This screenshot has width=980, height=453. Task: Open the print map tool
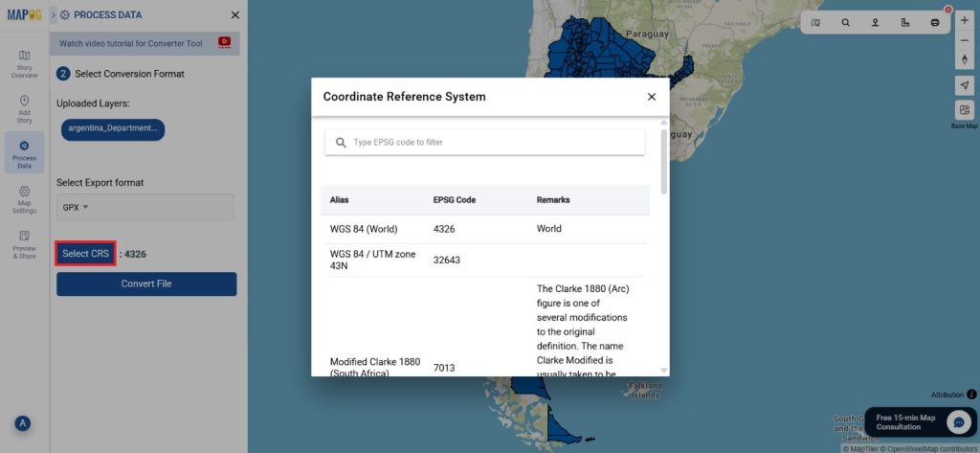click(x=935, y=22)
